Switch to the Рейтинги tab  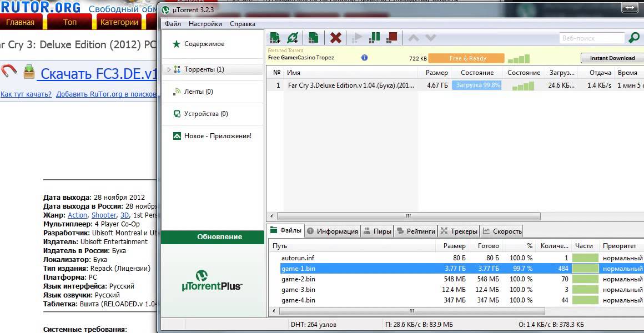(416, 231)
